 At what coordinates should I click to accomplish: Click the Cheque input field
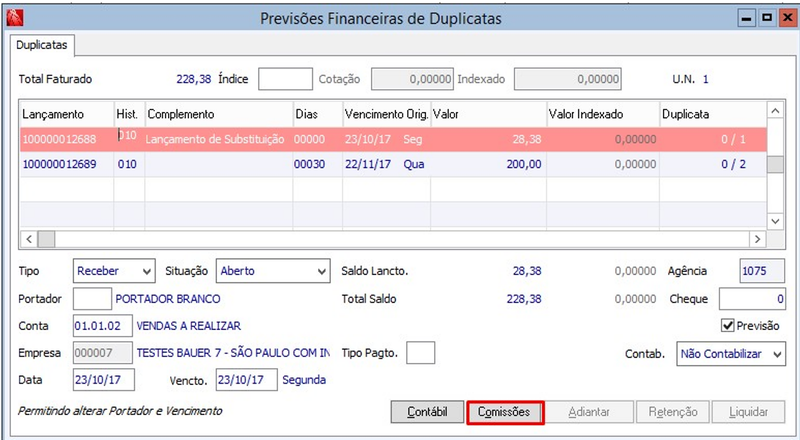[x=752, y=299]
